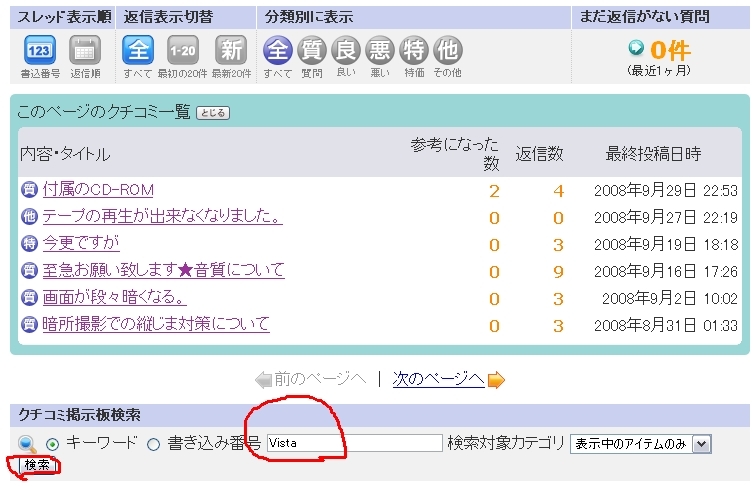
Task: Click date 2008年9月2日 10:02
Action: [x=670, y=299]
